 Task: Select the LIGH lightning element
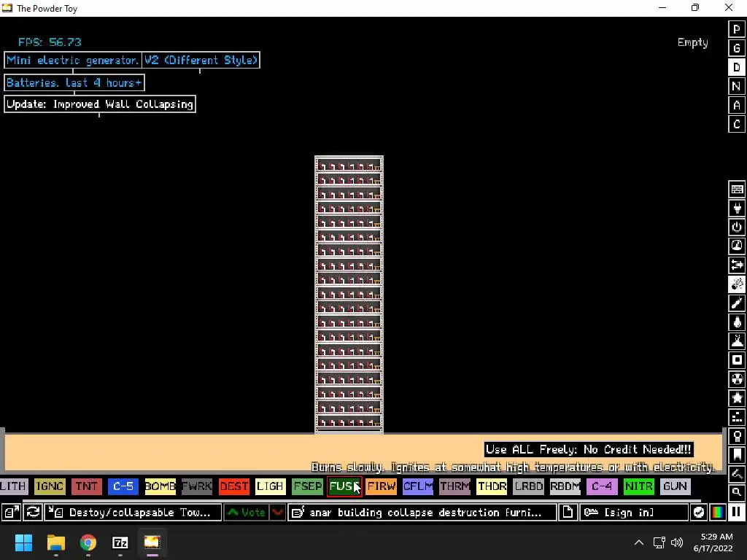271,486
